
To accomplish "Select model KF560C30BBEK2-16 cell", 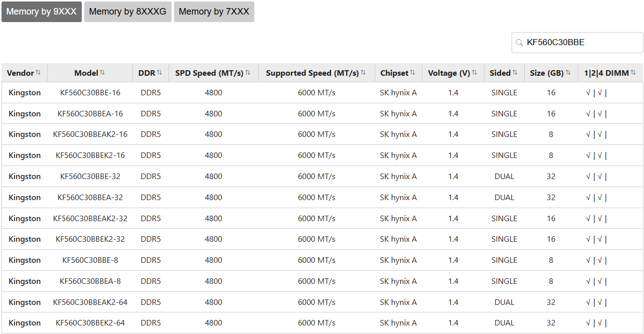I will 90,155.
